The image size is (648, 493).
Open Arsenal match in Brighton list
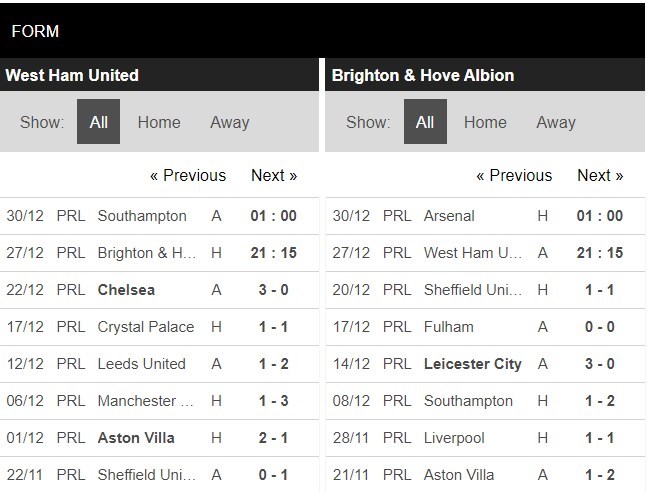tap(449, 216)
